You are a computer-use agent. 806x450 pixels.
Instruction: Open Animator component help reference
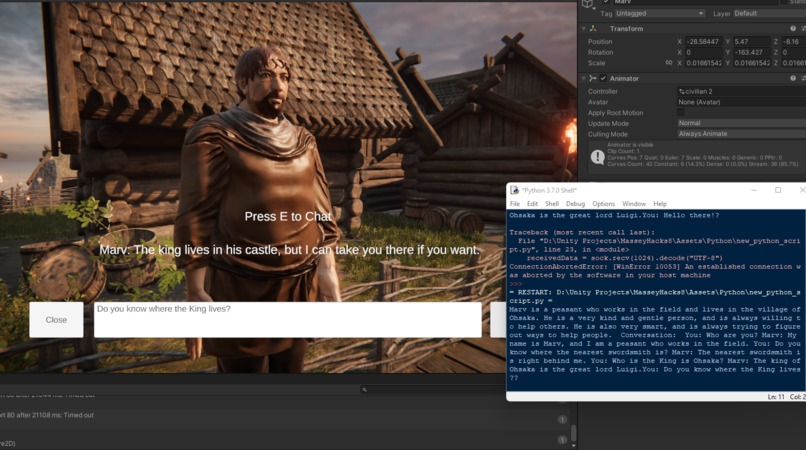tap(793, 78)
